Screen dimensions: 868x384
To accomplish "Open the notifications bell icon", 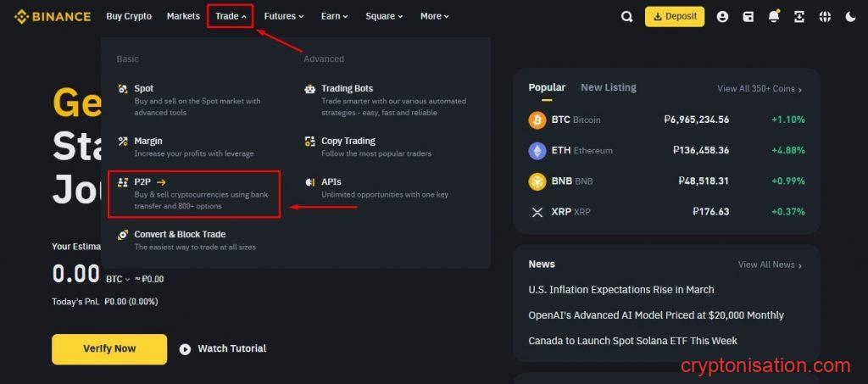I will click(773, 16).
